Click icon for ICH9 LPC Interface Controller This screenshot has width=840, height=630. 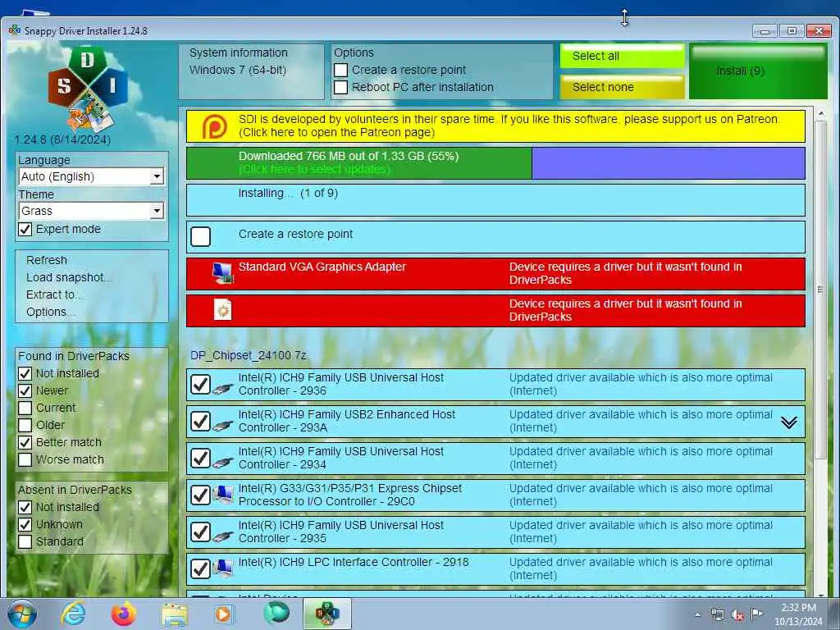(223, 568)
